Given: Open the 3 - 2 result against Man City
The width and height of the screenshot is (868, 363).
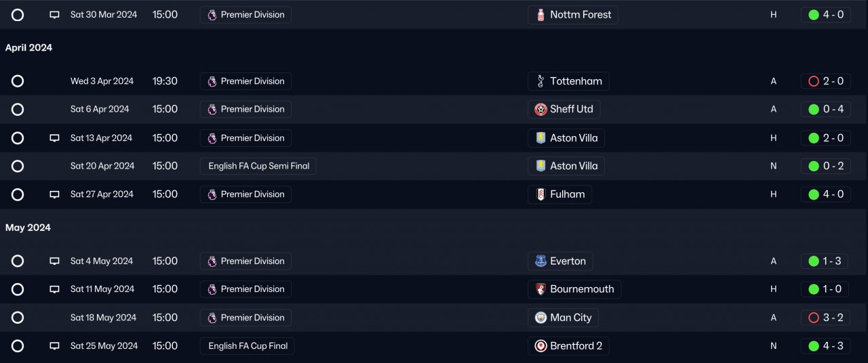Looking at the screenshot, I should tap(825, 318).
